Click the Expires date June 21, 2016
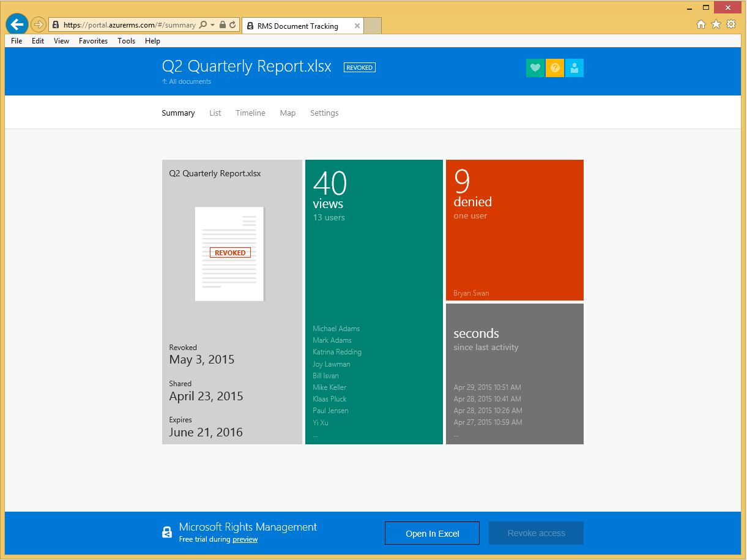Screen dimensions: 747x560 coord(206,433)
